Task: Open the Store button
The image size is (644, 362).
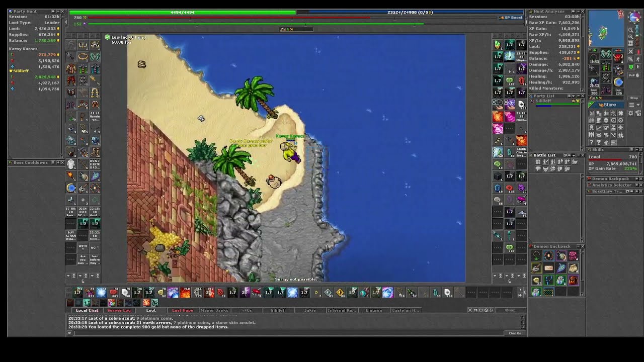Action: (607, 105)
